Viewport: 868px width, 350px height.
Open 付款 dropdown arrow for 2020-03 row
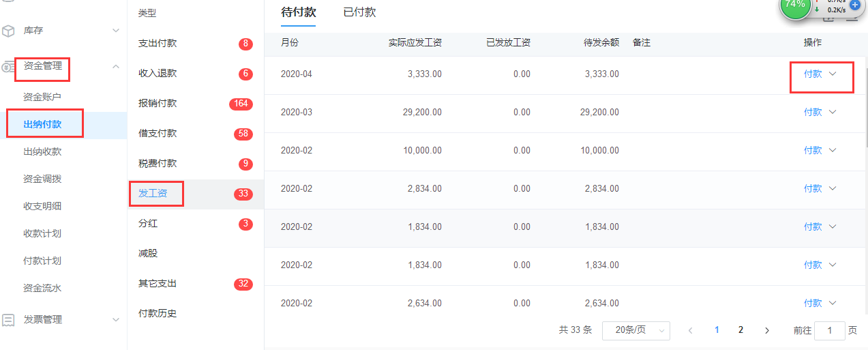[832, 112]
